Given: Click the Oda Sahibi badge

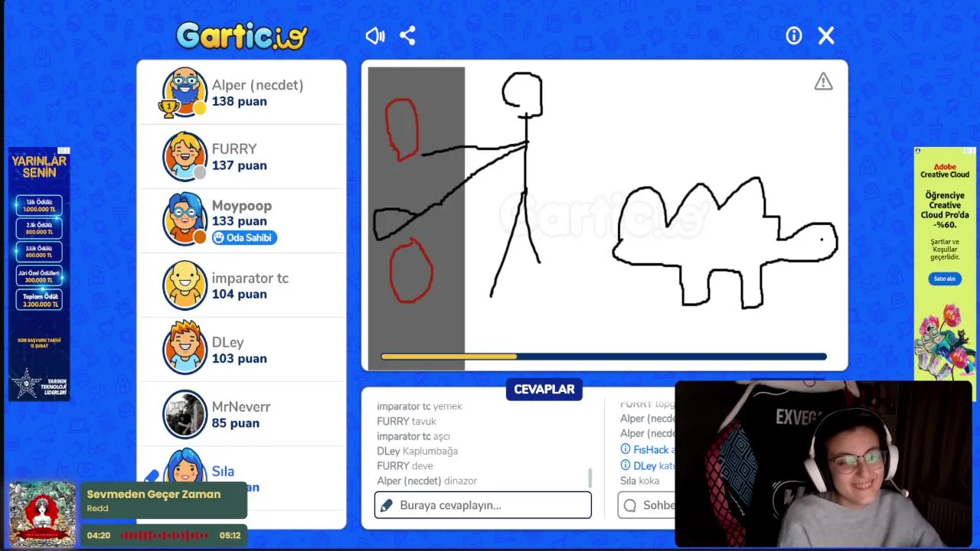Looking at the screenshot, I should point(244,237).
